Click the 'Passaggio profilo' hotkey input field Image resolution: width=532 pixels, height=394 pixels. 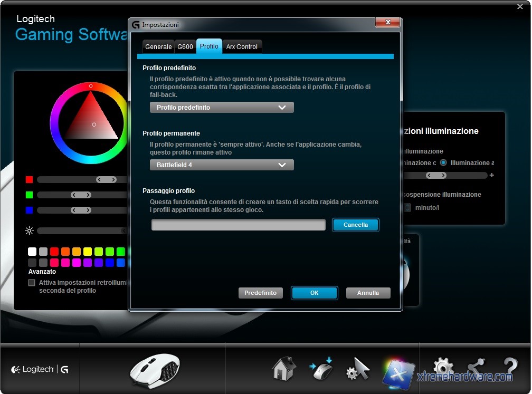(x=239, y=225)
